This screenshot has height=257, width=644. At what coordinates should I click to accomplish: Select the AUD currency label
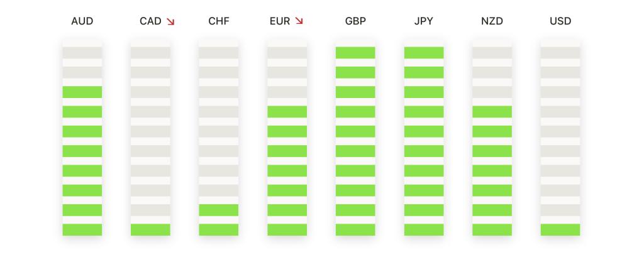pos(82,21)
